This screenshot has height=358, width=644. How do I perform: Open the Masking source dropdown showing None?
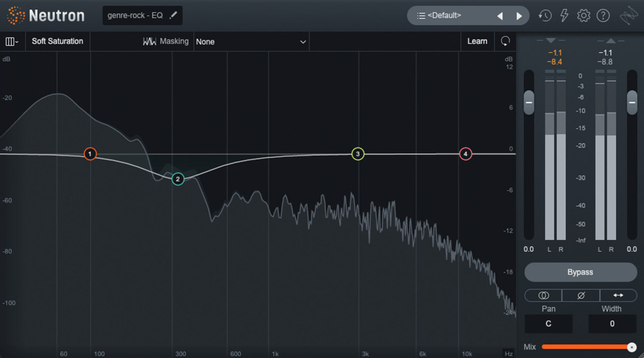click(x=251, y=42)
